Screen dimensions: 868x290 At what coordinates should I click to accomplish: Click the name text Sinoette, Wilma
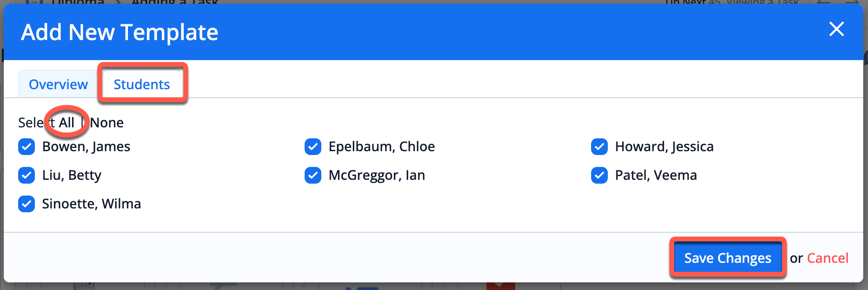click(92, 204)
